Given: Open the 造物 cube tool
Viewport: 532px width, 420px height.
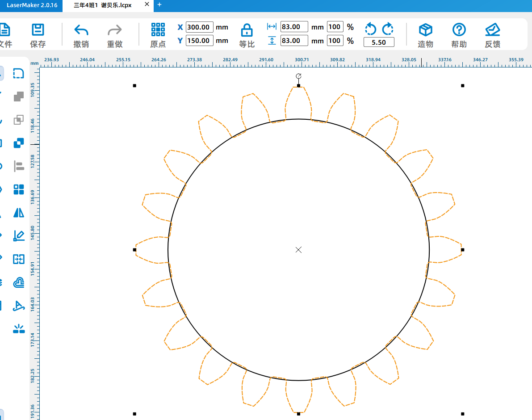Looking at the screenshot, I should (425, 35).
